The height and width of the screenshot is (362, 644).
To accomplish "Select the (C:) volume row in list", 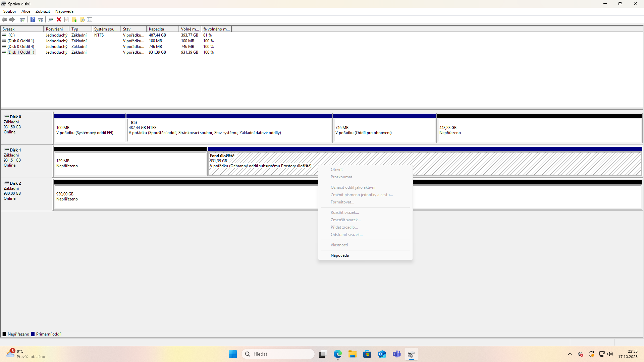I will pyautogui.click(x=12, y=35).
